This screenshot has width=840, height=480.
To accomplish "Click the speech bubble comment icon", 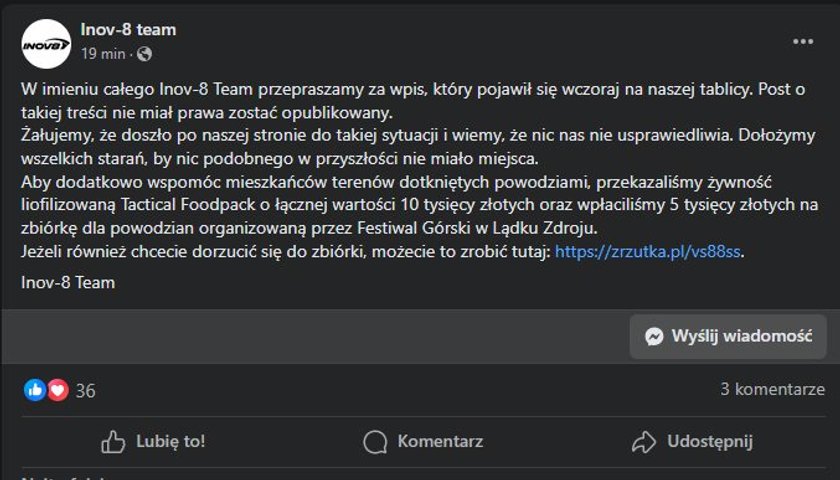I will pyautogui.click(x=375, y=442).
